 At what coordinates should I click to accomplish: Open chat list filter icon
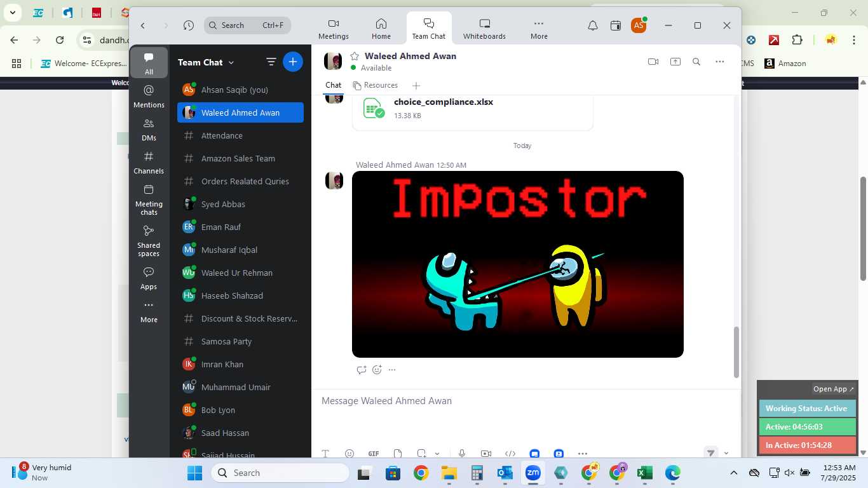(271, 62)
